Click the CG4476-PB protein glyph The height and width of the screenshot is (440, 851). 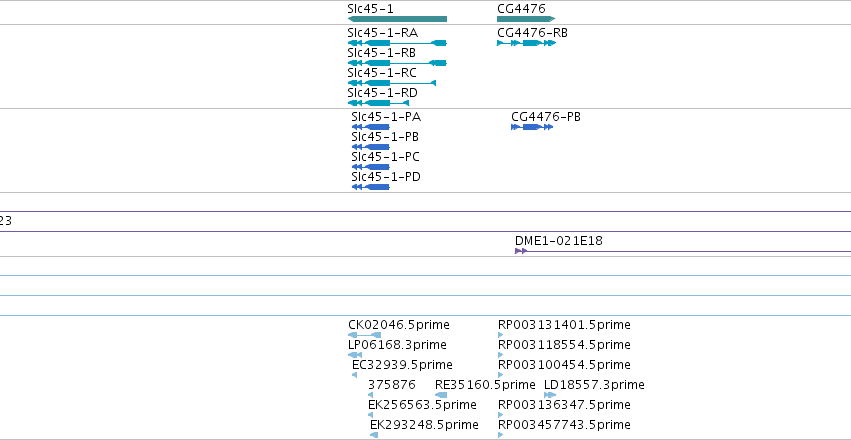[x=532, y=127]
